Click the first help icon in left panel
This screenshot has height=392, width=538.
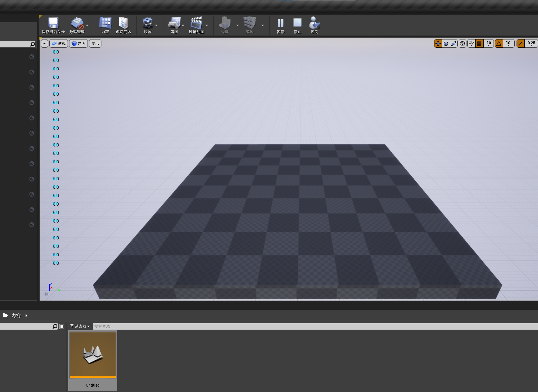coord(32,57)
